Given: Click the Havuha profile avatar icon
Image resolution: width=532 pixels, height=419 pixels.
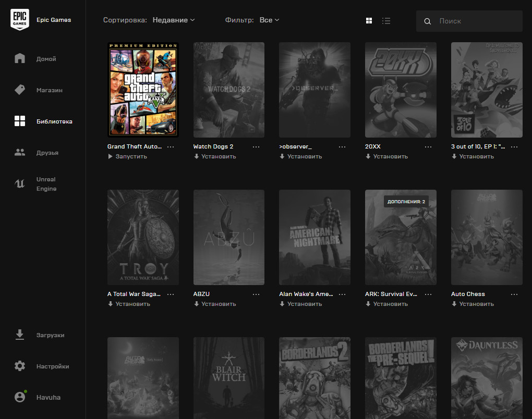Looking at the screenshot, I should pyautogui.click(x=20, y=397).
